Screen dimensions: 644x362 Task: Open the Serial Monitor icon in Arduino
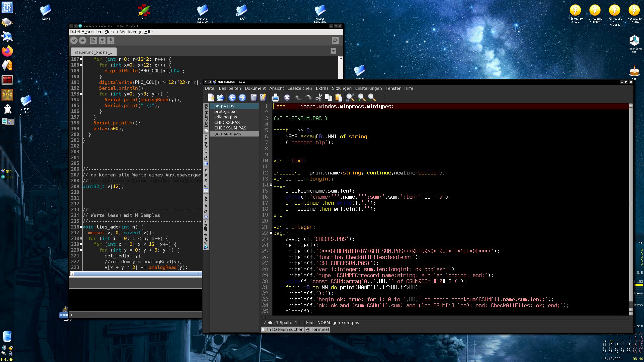335,40
